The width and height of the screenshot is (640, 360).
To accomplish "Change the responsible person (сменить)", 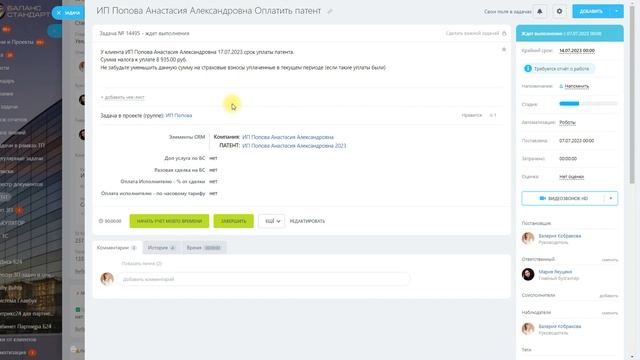I will (x=609, y=260).
